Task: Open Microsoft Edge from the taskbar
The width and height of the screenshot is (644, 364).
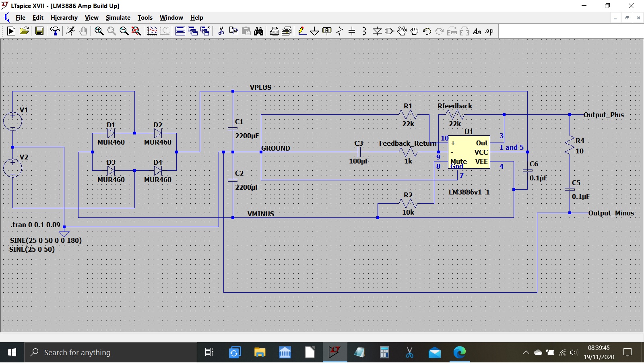Action: tap(459, 353)
